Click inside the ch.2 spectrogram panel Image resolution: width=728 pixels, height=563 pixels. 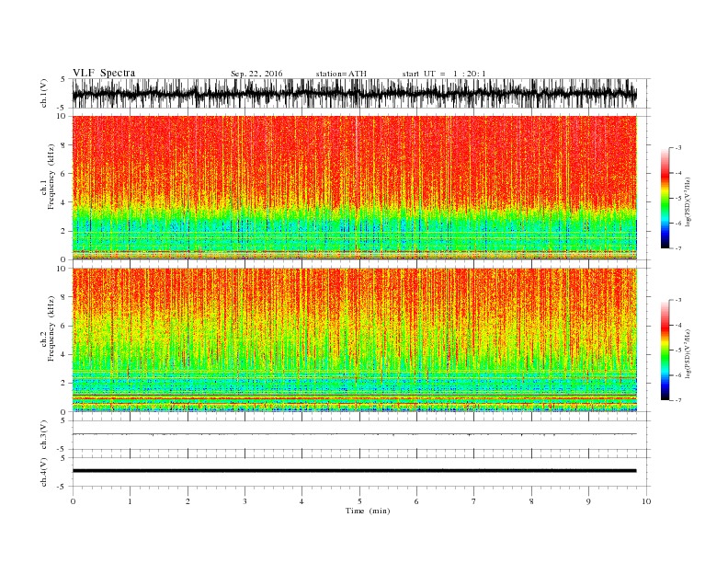coord(354,340)
